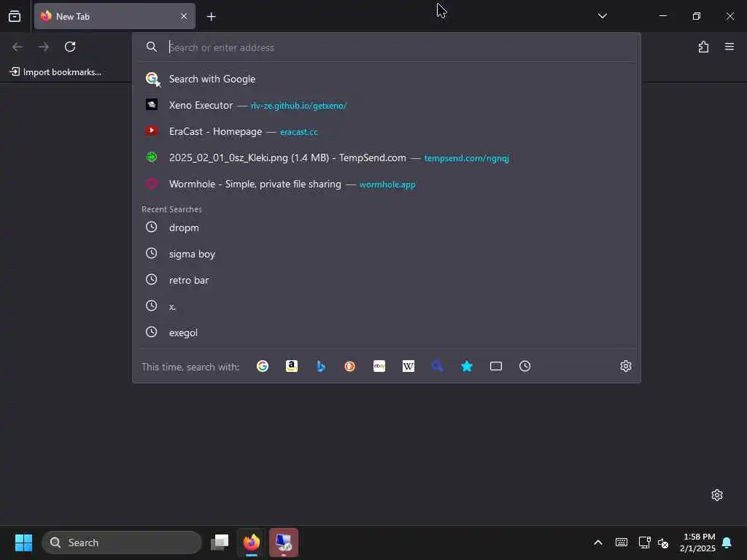Viewport: 747px width, 560px height.
Task: Select recent search x.
Action: click(387, 306)
